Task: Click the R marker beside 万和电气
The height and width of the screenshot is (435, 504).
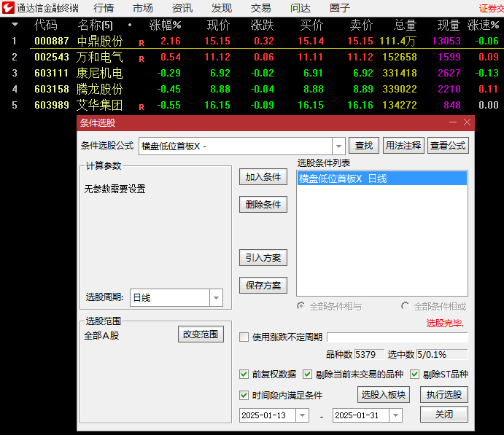Action: point(141,59)
